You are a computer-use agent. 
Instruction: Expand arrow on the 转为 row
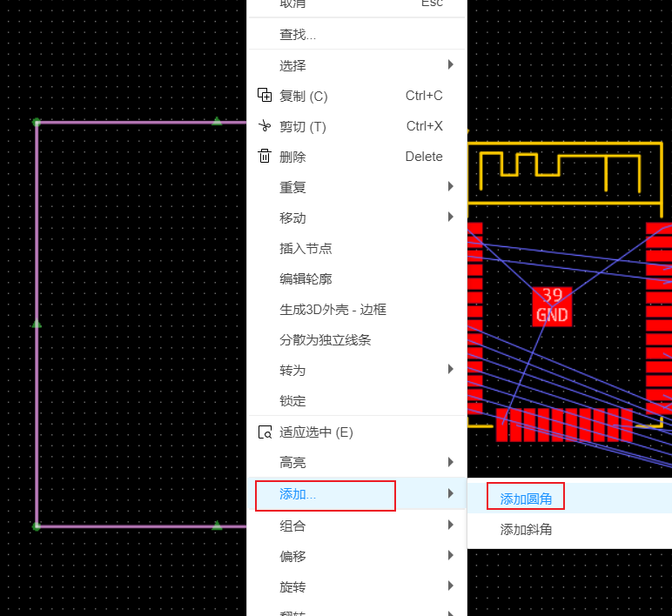(x=450, y=369)
